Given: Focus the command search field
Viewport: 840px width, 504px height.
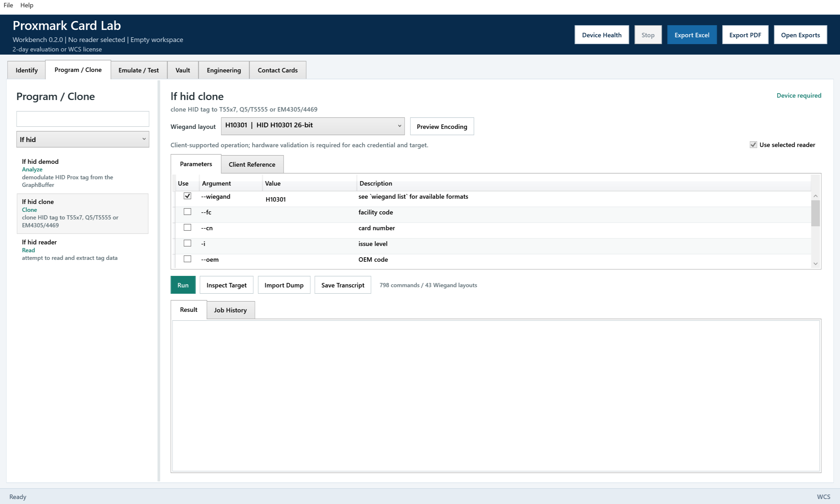Looking at the screenshot, I should click(82, 119).
